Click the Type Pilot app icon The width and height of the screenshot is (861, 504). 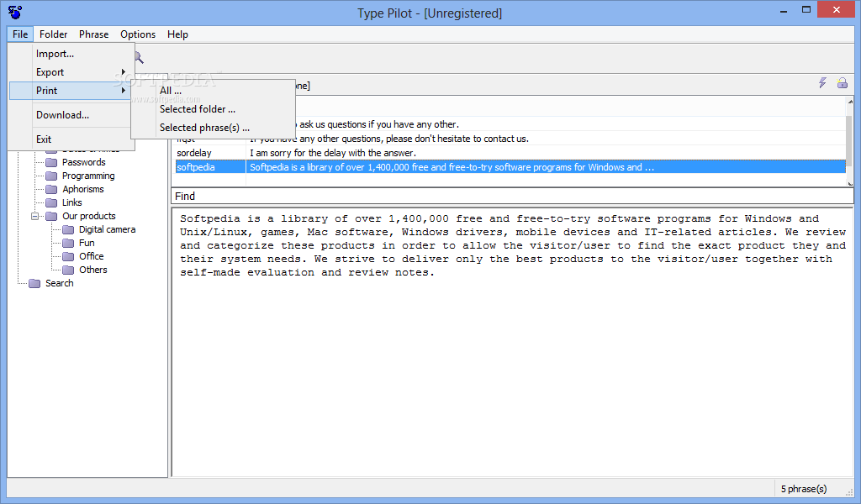[x=15, y=12]
